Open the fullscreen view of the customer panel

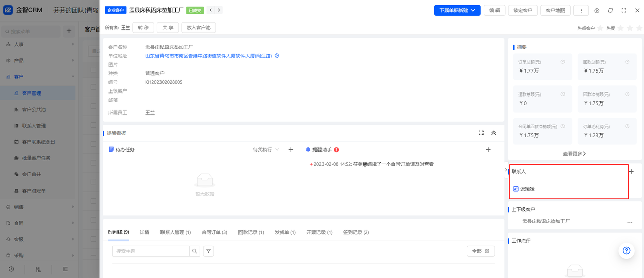pyautogui.click(x=624, y=10)
